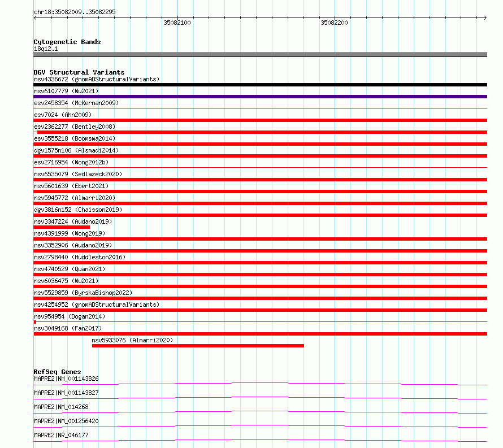Open the nsv6107779 (Wu2021) variant label
This screenshot has width=503, height=448.
66,91
